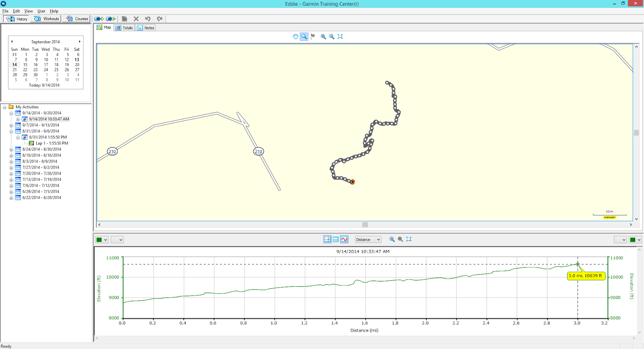Jump to Today: 9/14/2014 in calendar
Screen dimensions: 644x349
pos(44,85)
